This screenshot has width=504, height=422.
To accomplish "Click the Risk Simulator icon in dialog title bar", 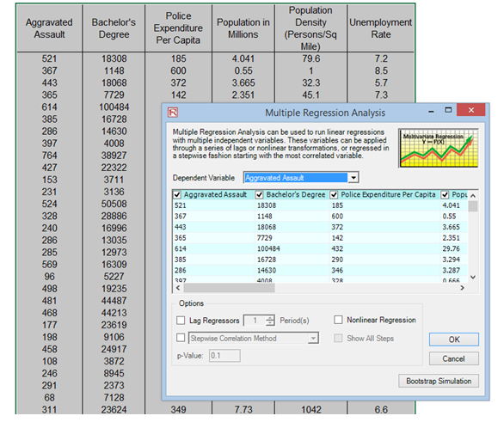I will 173,113.
